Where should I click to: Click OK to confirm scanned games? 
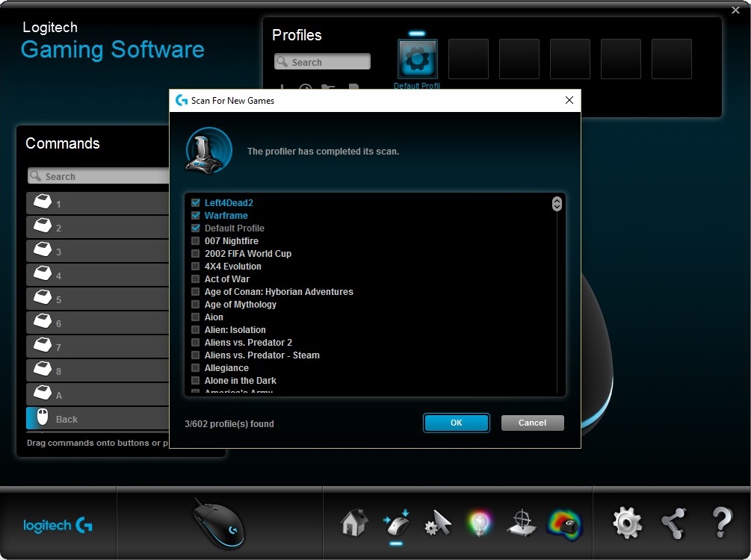(457, 423)
